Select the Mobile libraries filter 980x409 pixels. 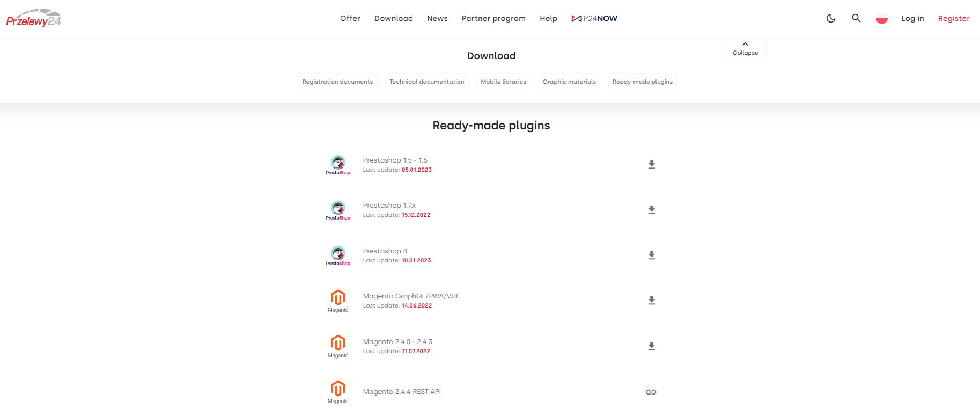(x=503, y=82)
